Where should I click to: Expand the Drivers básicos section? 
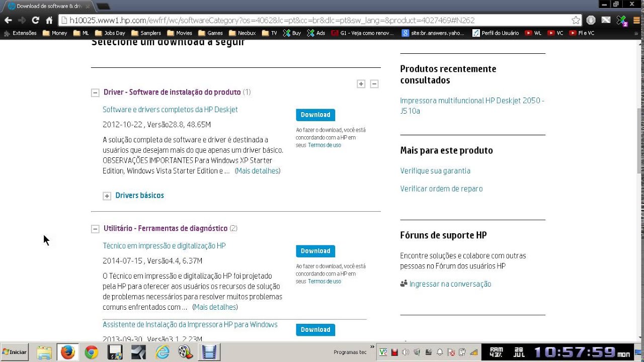(107, 196)
